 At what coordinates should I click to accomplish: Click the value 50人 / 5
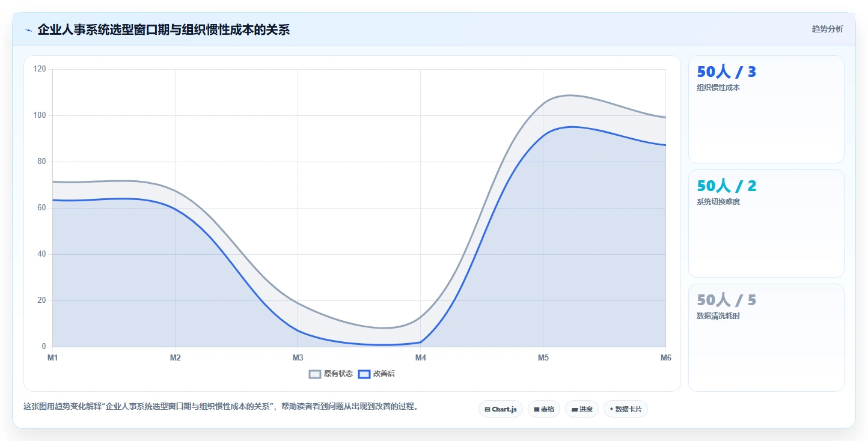[x=726, y=300]
